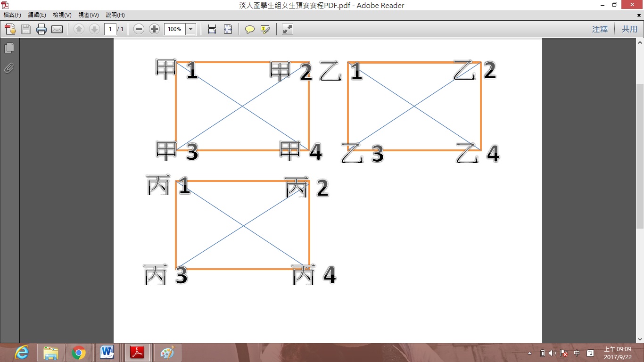The width and height of the screenshot is (644, 362).
Task: Open File Explorer from taskbar
Action: [50, 353]
